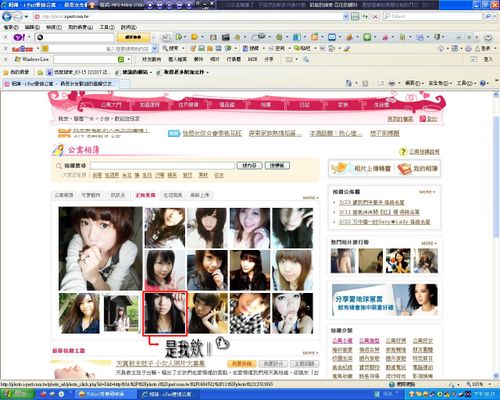Click the second search button next to album search box
The width and height of the screenshot is (500, 400).
(277, 166)
